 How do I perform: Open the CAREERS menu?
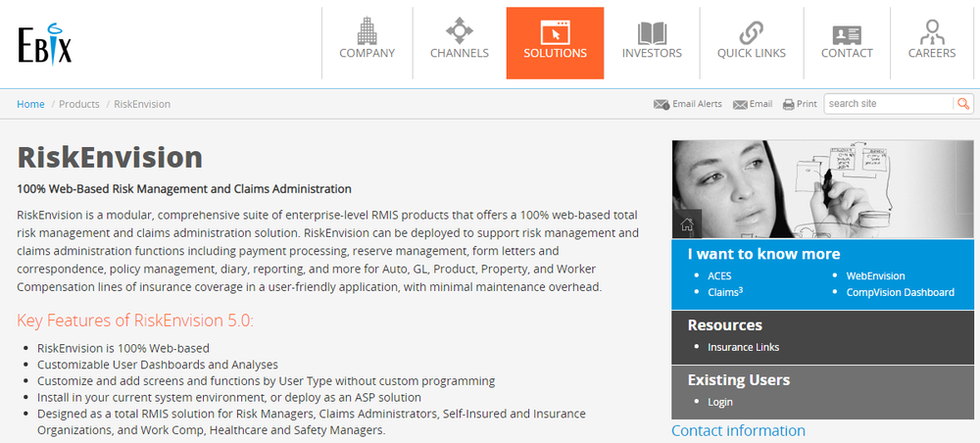pos(932,53)
